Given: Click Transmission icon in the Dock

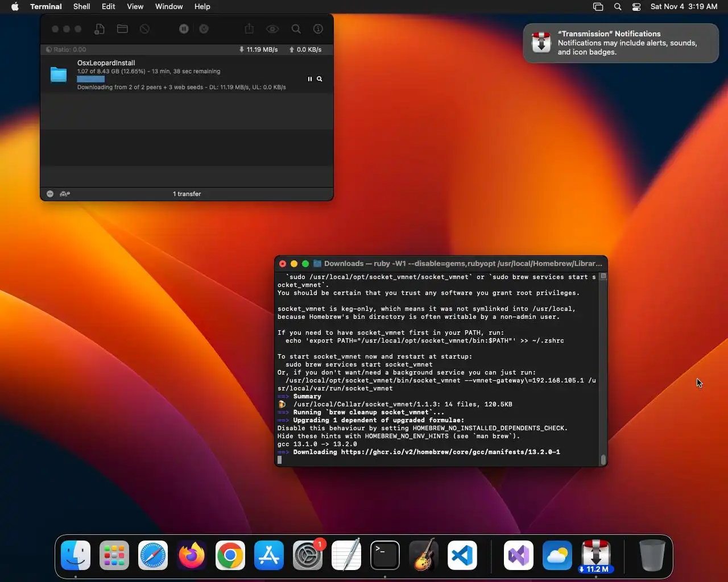Looking at the screenshot, I should [596, 555].
